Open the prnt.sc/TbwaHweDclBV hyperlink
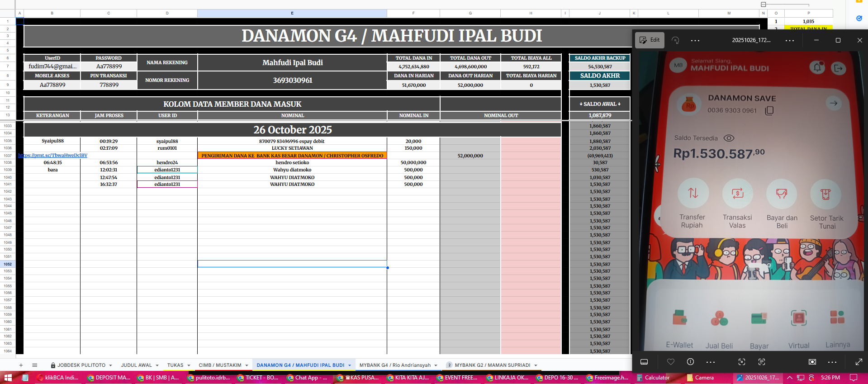Screen dimensions: 868x384 coord(52,155)
